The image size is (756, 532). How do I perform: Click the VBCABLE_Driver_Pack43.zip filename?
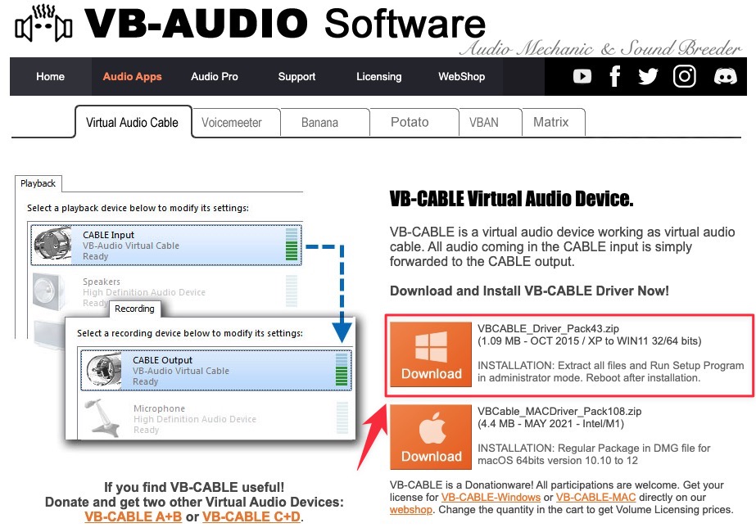(548, 329)
